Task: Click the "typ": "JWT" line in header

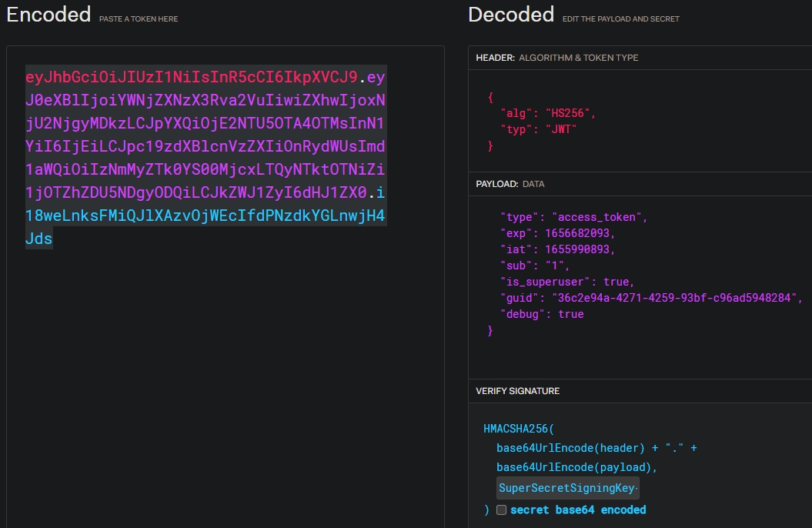Action: (538, 129)
